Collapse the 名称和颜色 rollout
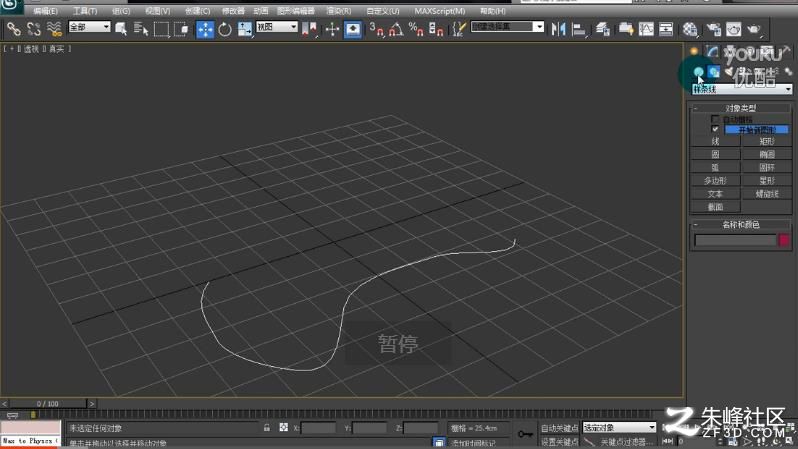Viewport: 798px width, 449px height. [740, 224]
